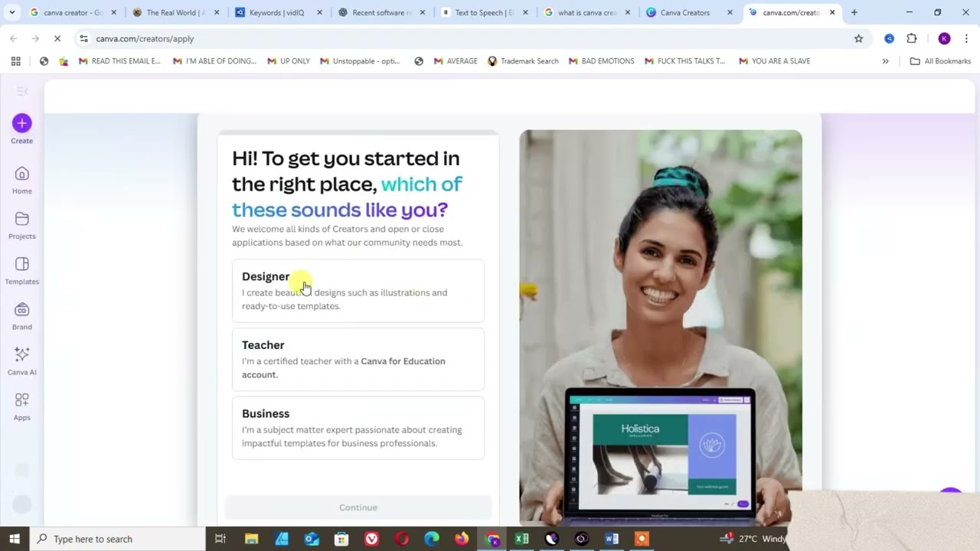Open Apps in Canva sidebar

(21, 406)
